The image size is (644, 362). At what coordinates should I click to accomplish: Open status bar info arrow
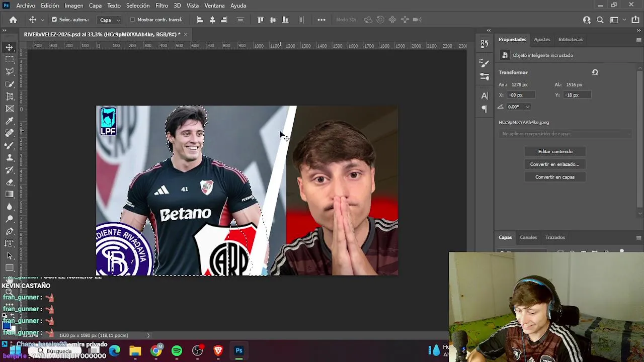click(x=148, y=335)
